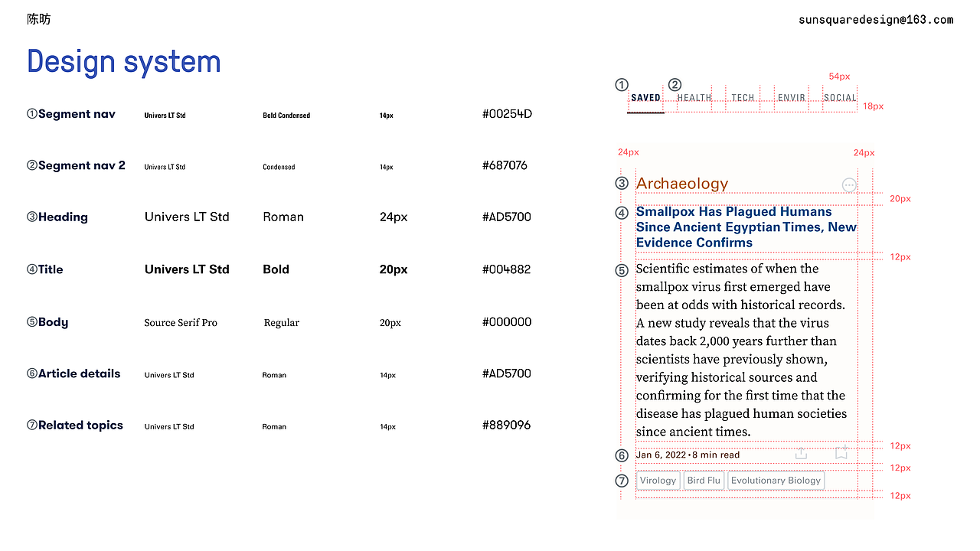This screenshot has height=551, width=980.
Task: Select the Bird Flu topic tag
Action: click(704, 481)
